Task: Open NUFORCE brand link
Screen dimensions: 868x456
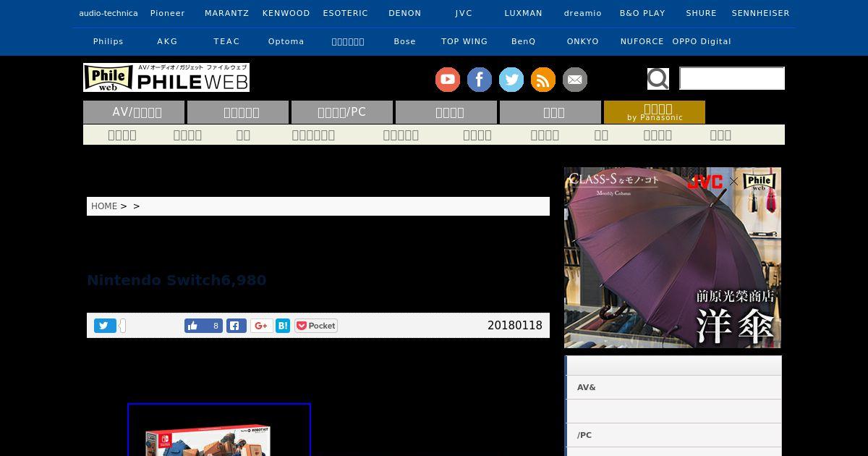Action: [x=642, y=41]
